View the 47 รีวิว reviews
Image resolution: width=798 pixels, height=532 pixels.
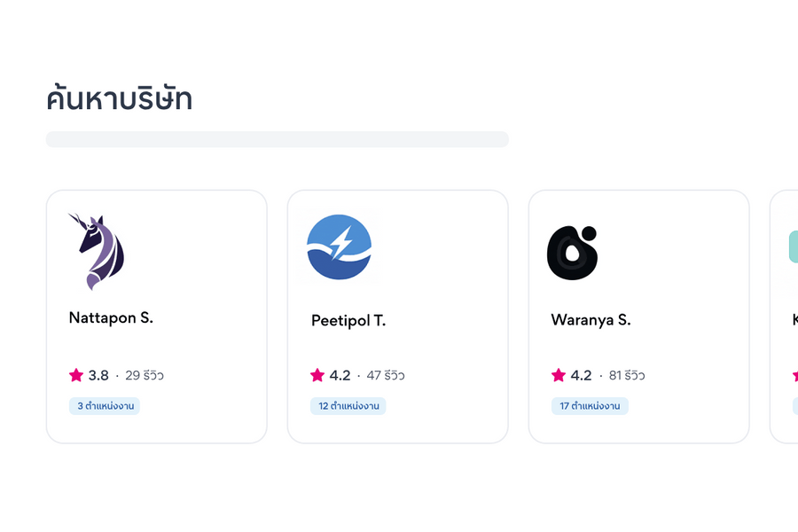[x=386, y=376]
